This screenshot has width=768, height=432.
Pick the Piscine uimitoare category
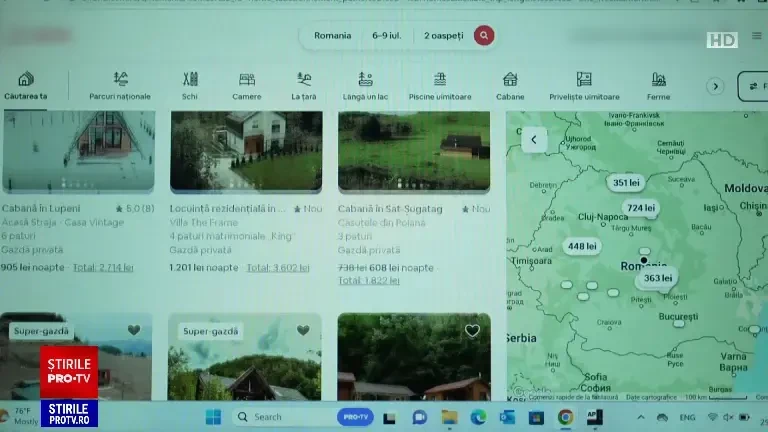pos(440,85)
